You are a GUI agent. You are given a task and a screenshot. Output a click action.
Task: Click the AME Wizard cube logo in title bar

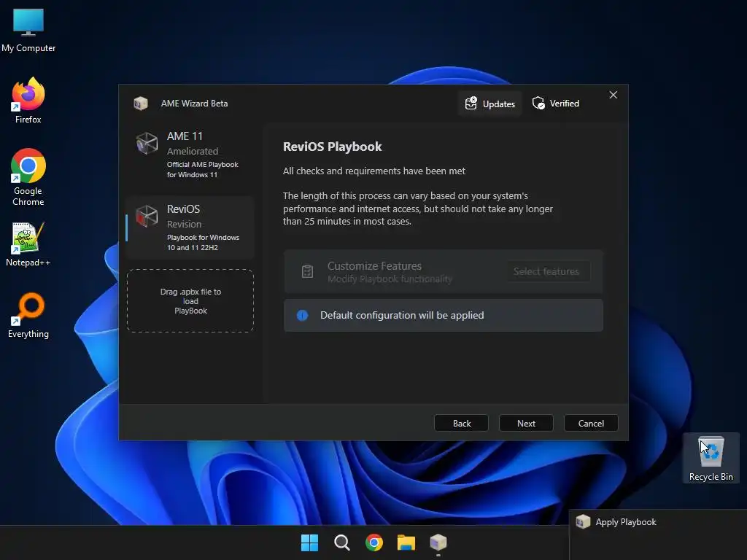[141, 104]
